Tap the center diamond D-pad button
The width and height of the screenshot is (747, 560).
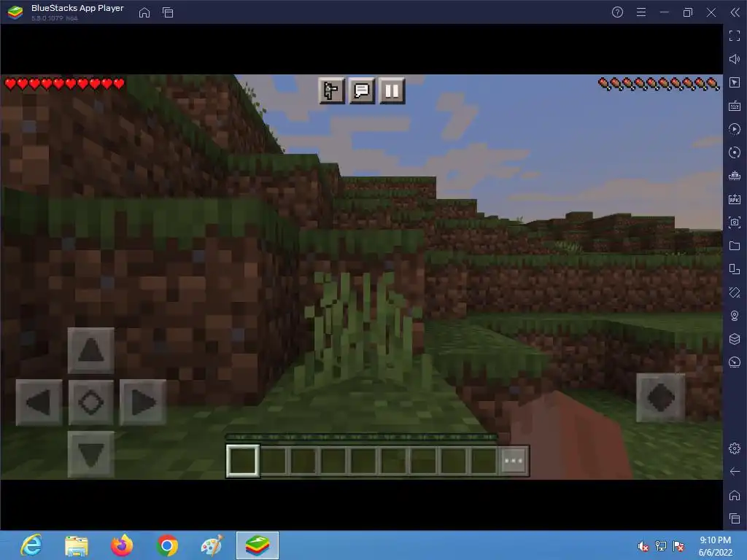(91, 402)
